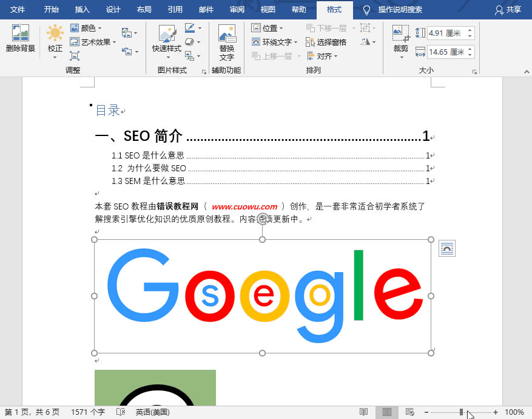
Task: Click the rotation handle above the image
Action: coord(262,219)
